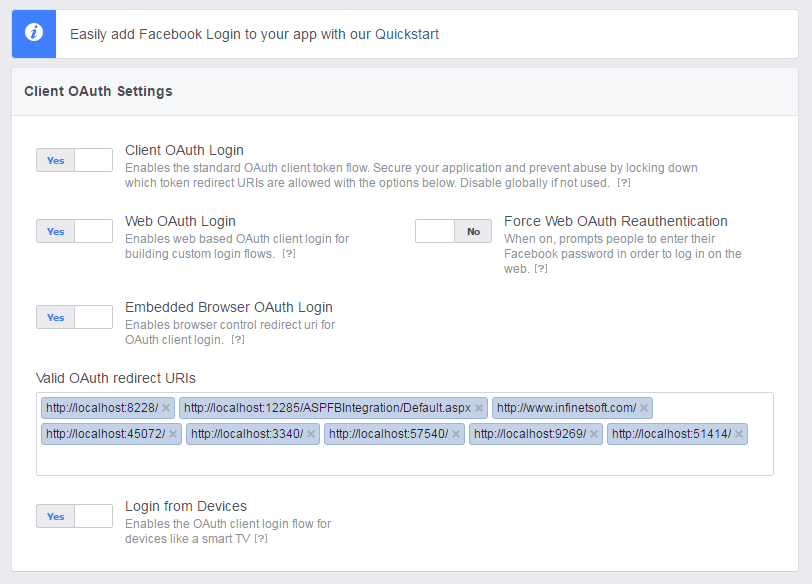Viewport: 812px width, 584px height.
Task: Click the Force Web OAuth Reauthentication title
Action: coord(616,221)
